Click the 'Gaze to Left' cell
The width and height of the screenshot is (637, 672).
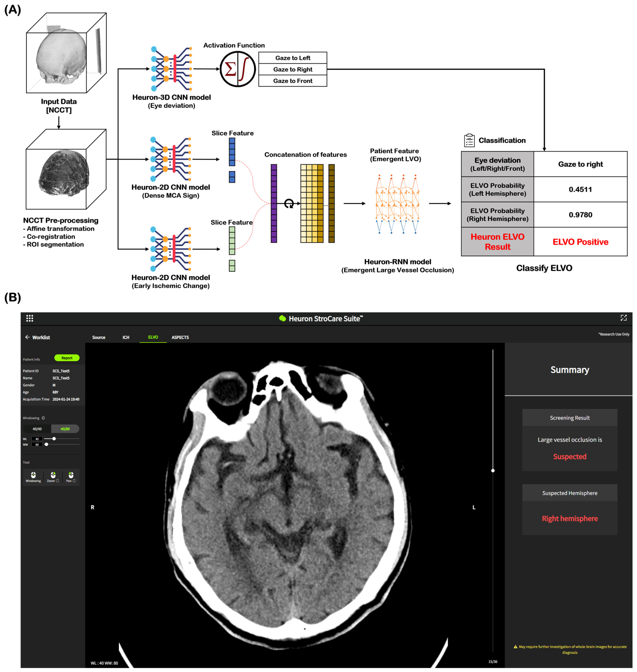tap(293, 58)
